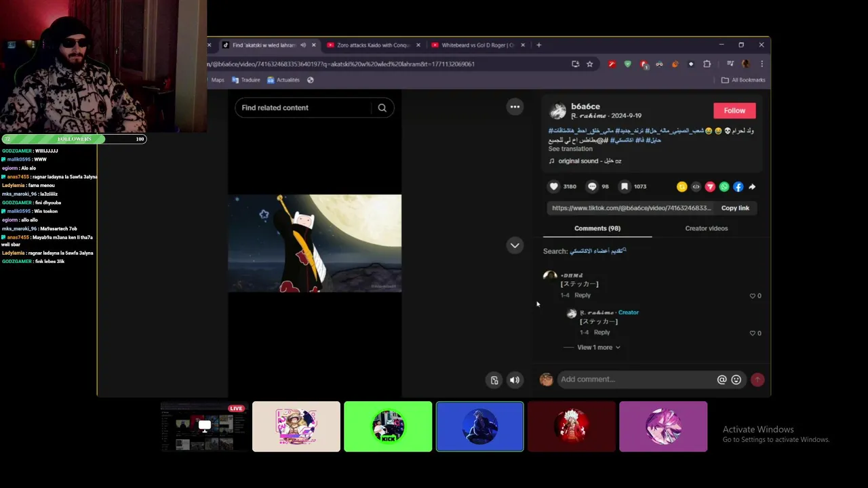Toggle the auto-scroll icon beside the volume
This screenshot has height=488, width=868.
494,380
